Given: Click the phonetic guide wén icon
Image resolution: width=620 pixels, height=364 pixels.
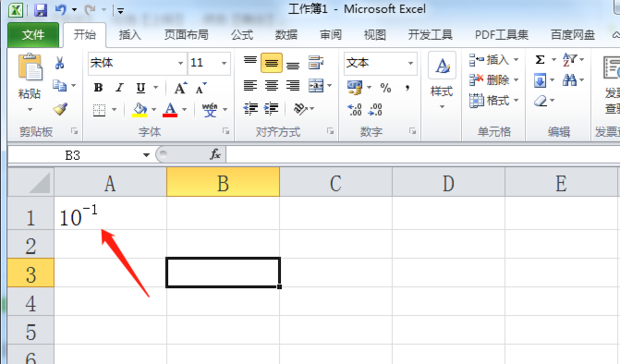Looking at the screenshot, I should click(210, 110).
